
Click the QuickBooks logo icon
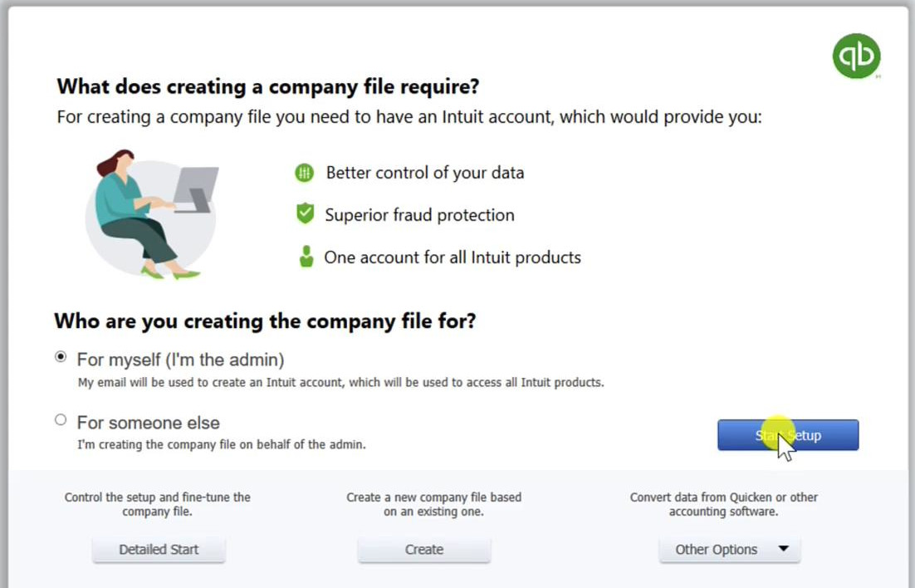(x=856, y=56)
